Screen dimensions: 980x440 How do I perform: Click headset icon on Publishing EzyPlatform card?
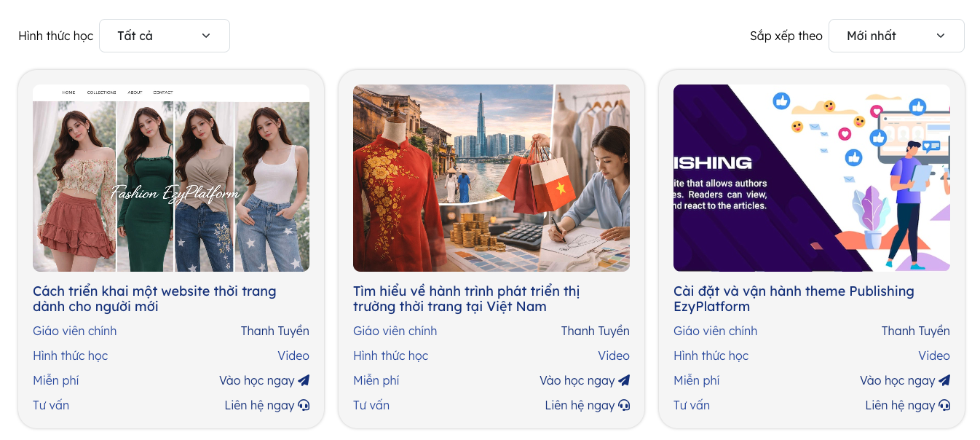tap(944, 405)
